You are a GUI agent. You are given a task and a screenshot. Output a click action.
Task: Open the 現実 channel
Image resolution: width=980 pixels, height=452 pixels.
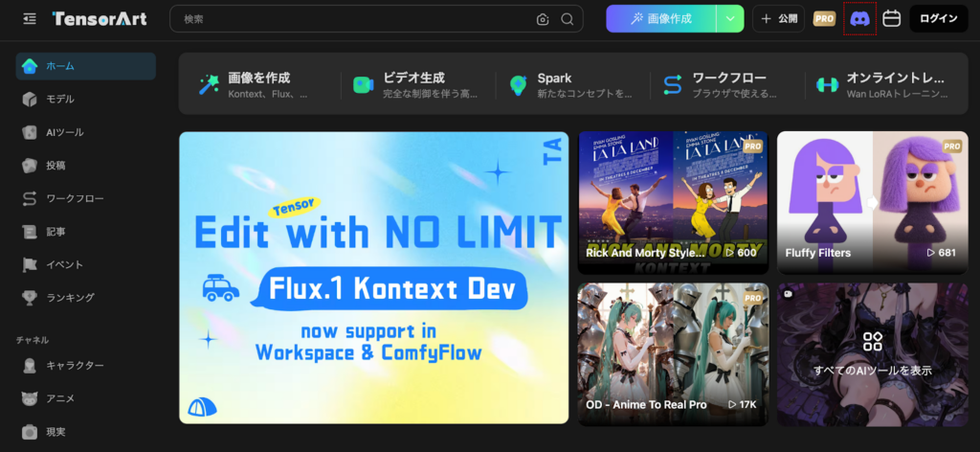click(85, 432)
